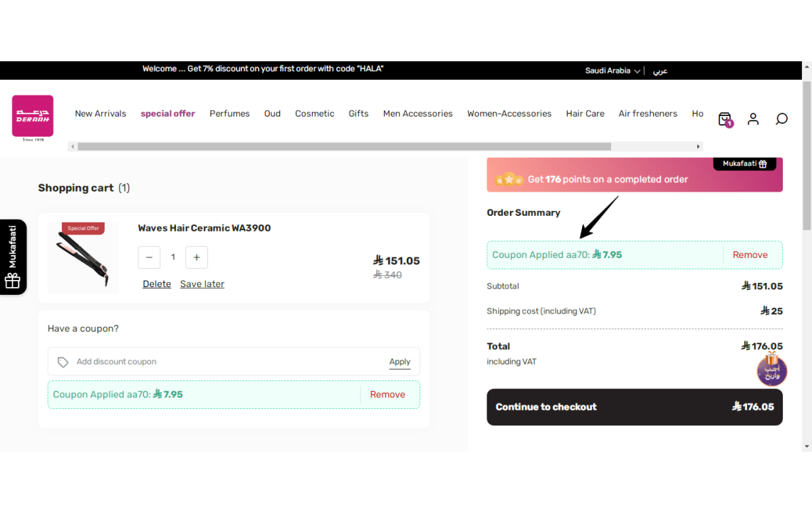The image size is (812, 513).
Task: Open the Mukafaati gift side tab
Action: (x=13, y=257)
